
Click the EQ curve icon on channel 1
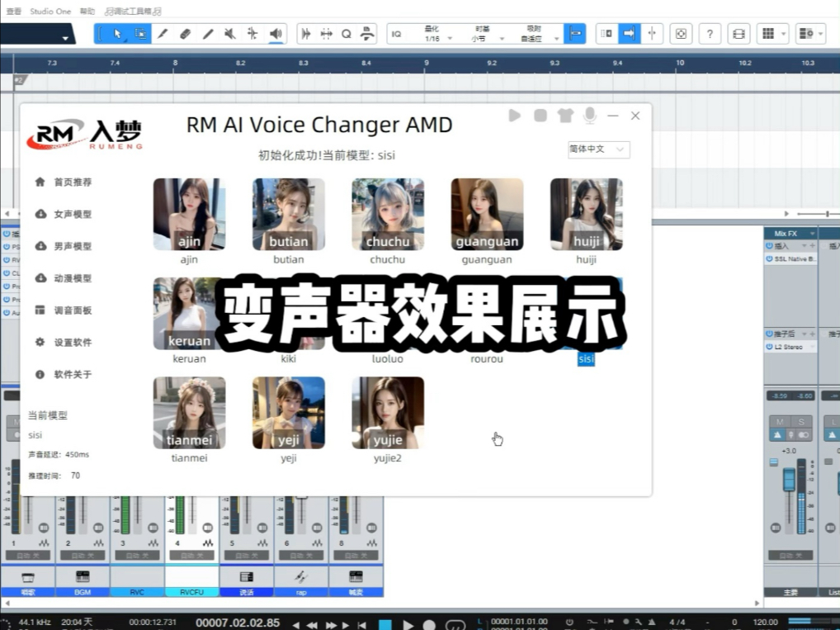(44, 543)
